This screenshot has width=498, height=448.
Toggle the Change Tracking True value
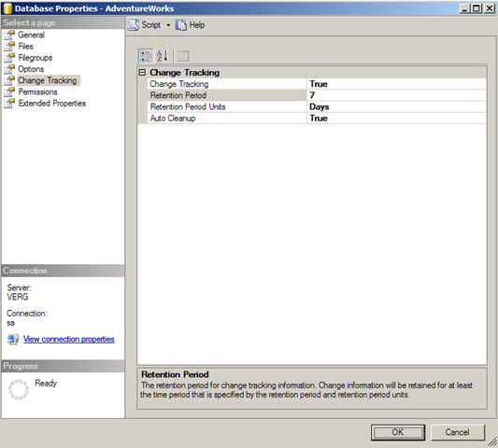(x=396, y=84)
